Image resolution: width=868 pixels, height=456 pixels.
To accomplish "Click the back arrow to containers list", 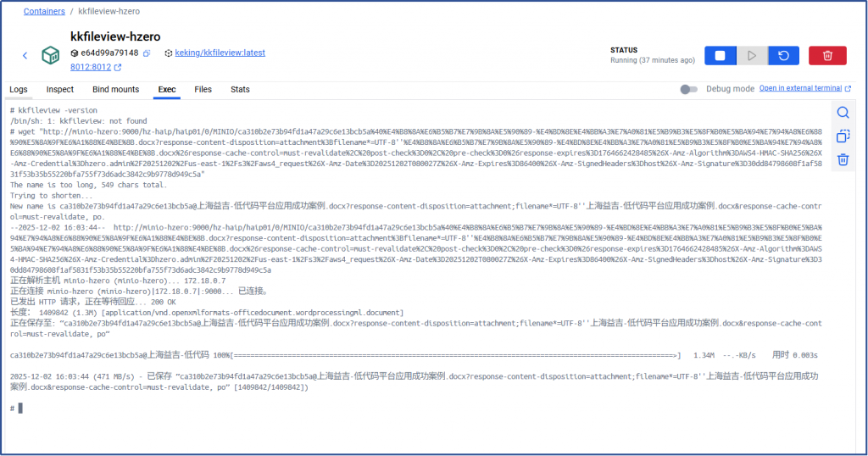I will click(25, 55).
